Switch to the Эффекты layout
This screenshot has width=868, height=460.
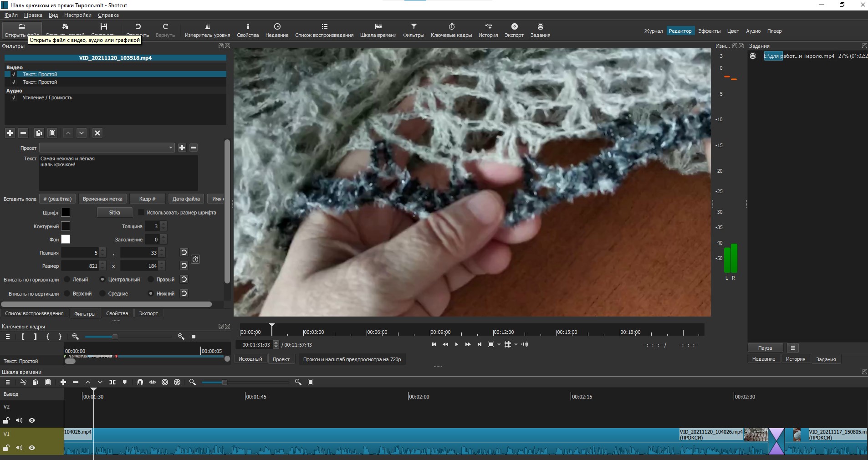click(710, 31)
